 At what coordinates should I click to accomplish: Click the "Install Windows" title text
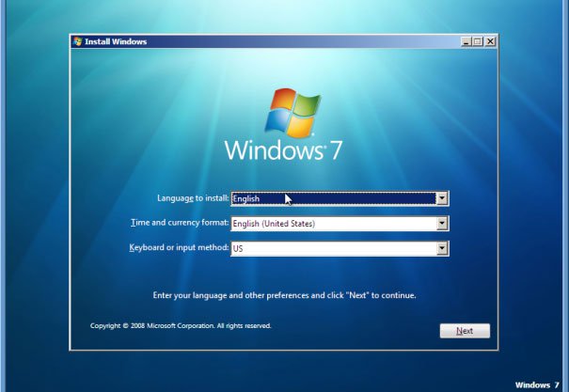point(116,41)
